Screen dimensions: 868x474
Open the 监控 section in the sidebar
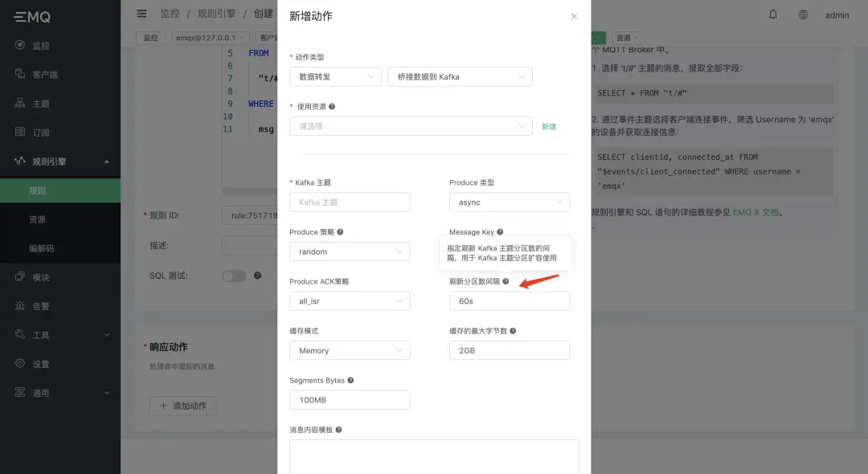point(37,44)
